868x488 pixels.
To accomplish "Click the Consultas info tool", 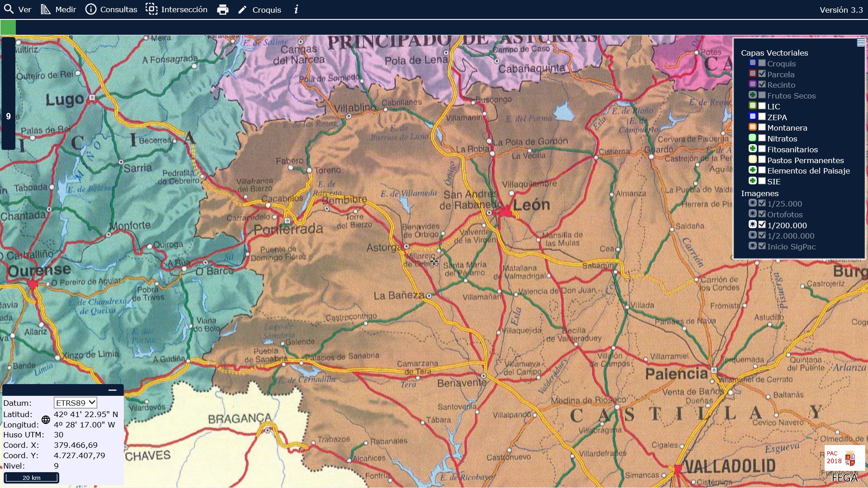I will pyautogui.click(x=111, y=9).
